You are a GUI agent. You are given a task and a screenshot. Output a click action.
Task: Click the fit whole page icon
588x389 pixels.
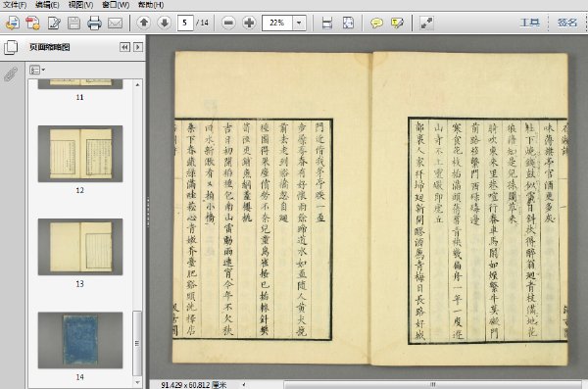tap(348, 23)
